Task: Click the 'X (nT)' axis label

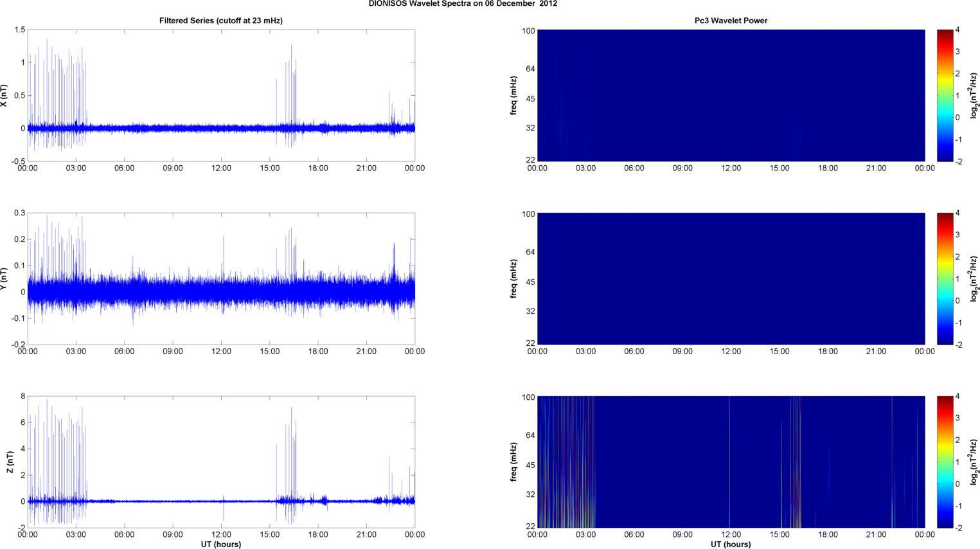Action: tap(4, 96)
